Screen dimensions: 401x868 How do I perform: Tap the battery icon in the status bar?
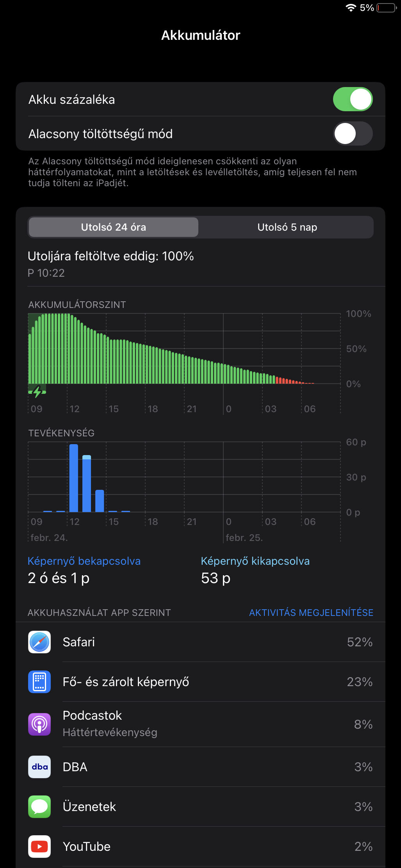pyautogui.click(x=387, y=8)
